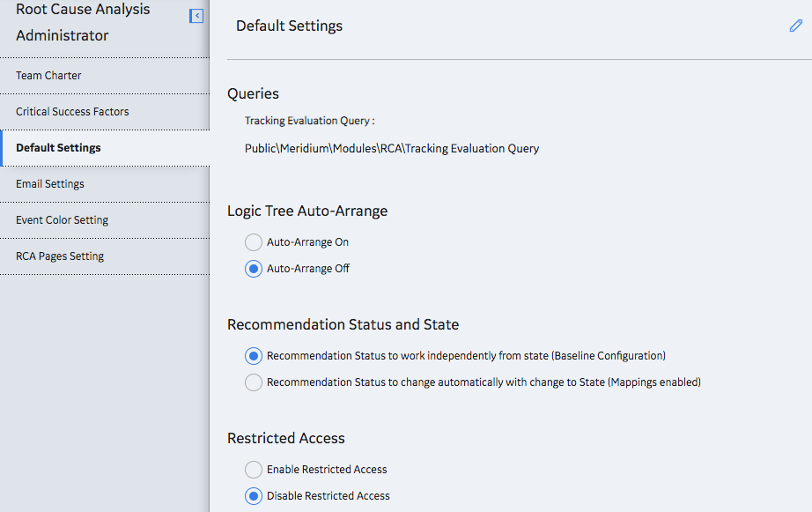Open RCA Pages Setting item
Image resolution: width=812 pixels, height=512 pixels.
(105, 256)
